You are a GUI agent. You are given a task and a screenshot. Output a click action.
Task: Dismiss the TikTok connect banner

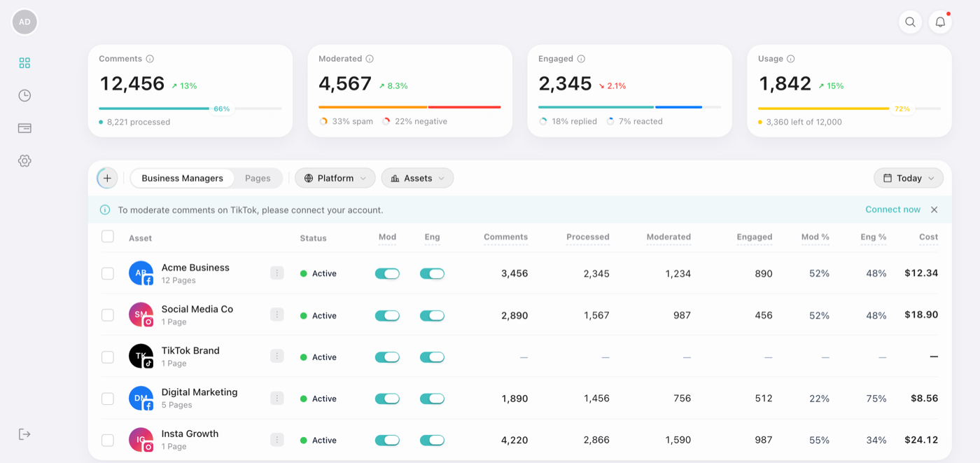coord(934,209)
